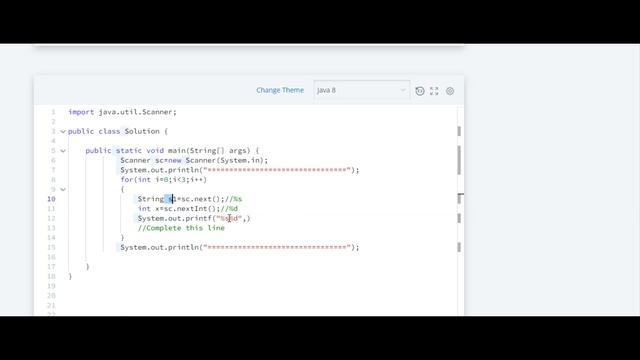The height and width of the screenshot is (360, 640).
Task: Enter fullscreen editor mode
Action: pos(434,91)
